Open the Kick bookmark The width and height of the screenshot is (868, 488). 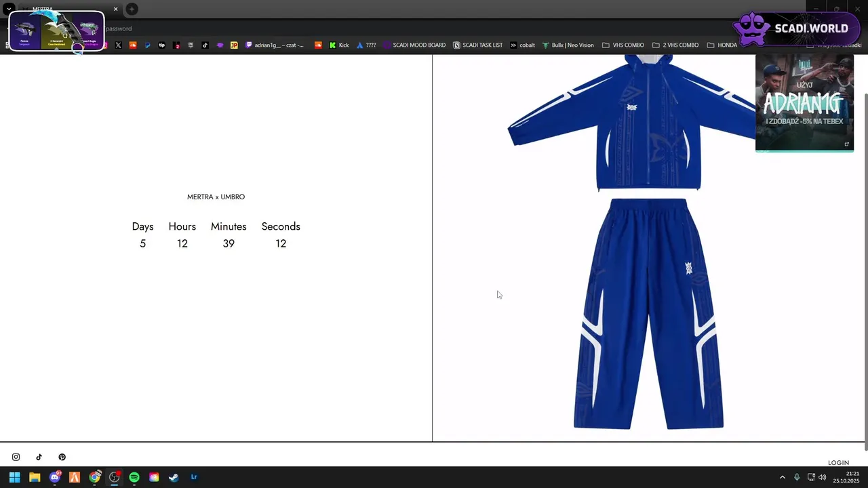(x=339, y=45)
